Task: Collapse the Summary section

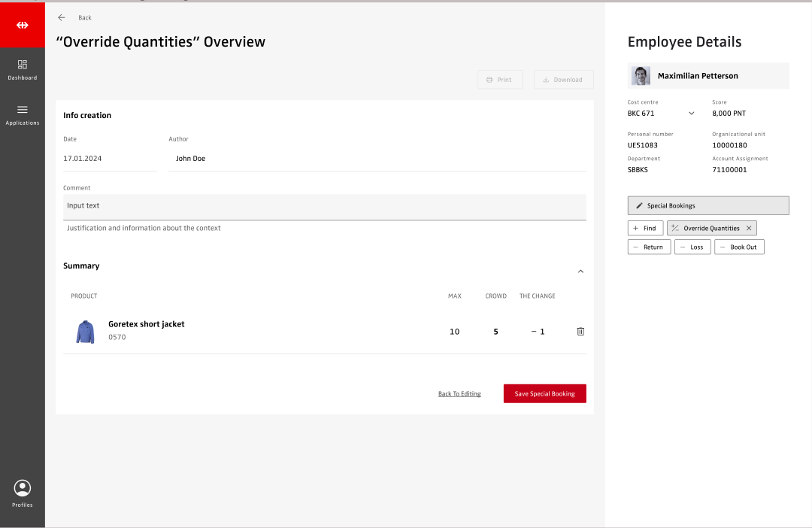Action: tap(580, 272)
